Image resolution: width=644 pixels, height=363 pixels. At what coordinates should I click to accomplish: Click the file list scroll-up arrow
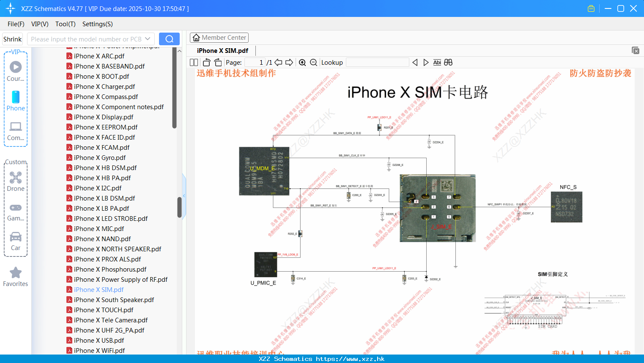click(179, 51)
